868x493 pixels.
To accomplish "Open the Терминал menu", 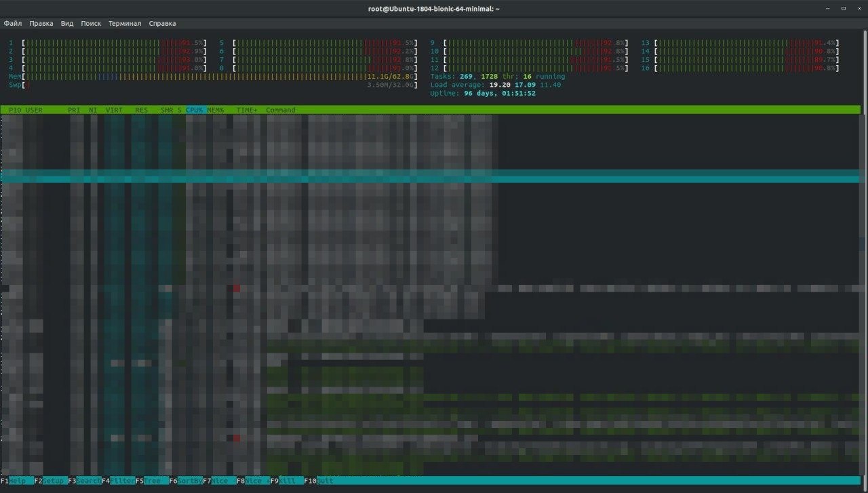I will pos(125,23).
